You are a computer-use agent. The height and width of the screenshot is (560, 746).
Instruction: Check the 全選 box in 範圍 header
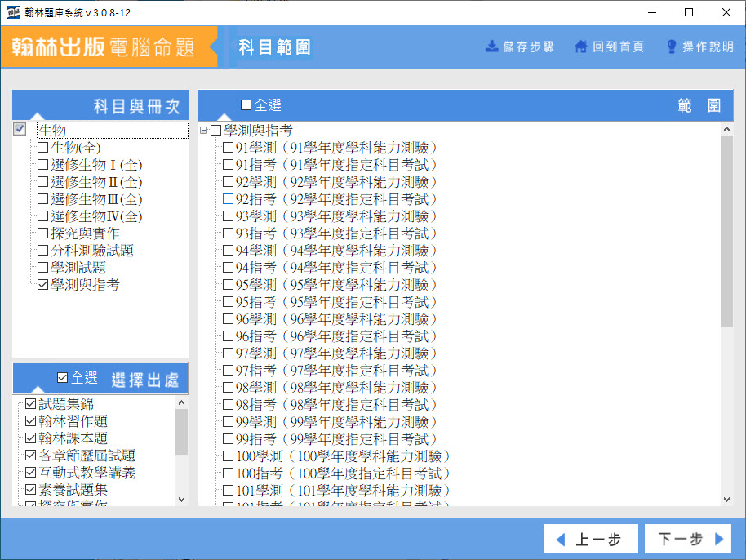246,105
